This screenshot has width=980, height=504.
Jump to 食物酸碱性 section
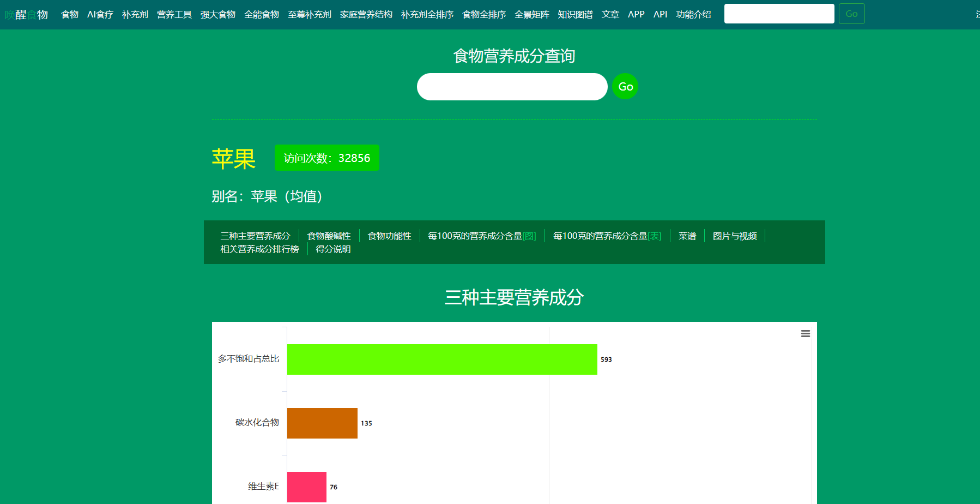[329, 236]
